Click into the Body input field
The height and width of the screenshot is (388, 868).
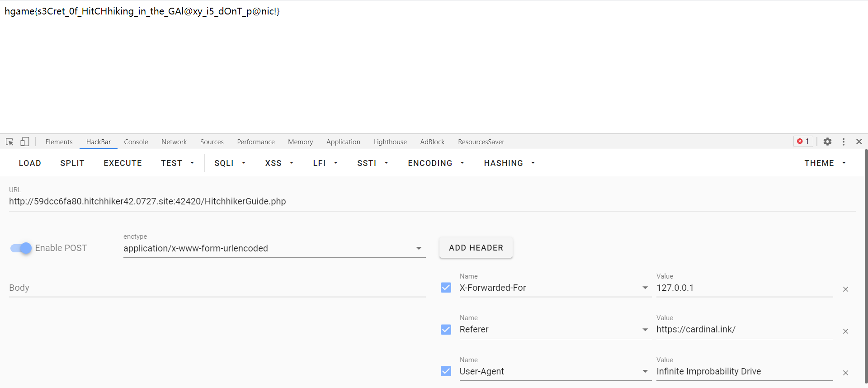pyautogui.click(x=217, y=288)
